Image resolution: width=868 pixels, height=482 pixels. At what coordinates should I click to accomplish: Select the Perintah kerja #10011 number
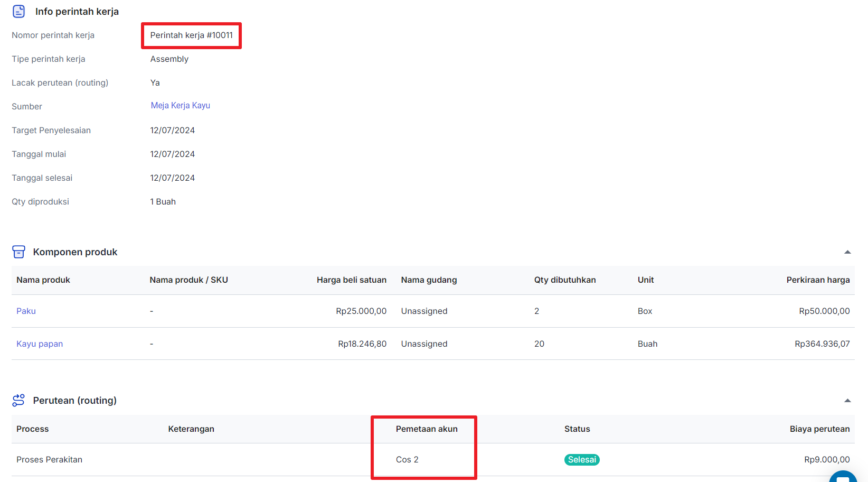[191, 35]
